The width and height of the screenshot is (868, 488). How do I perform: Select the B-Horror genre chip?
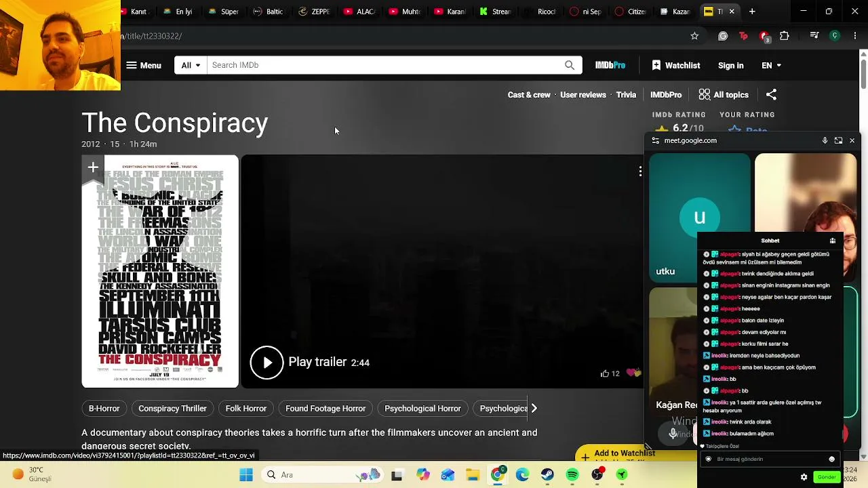coord(104,408)
